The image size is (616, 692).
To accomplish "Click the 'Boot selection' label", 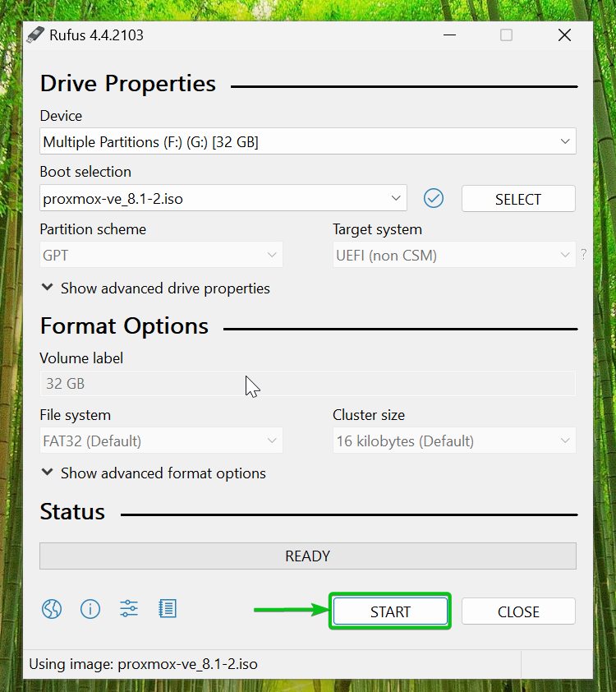I will tap(85, 172).
